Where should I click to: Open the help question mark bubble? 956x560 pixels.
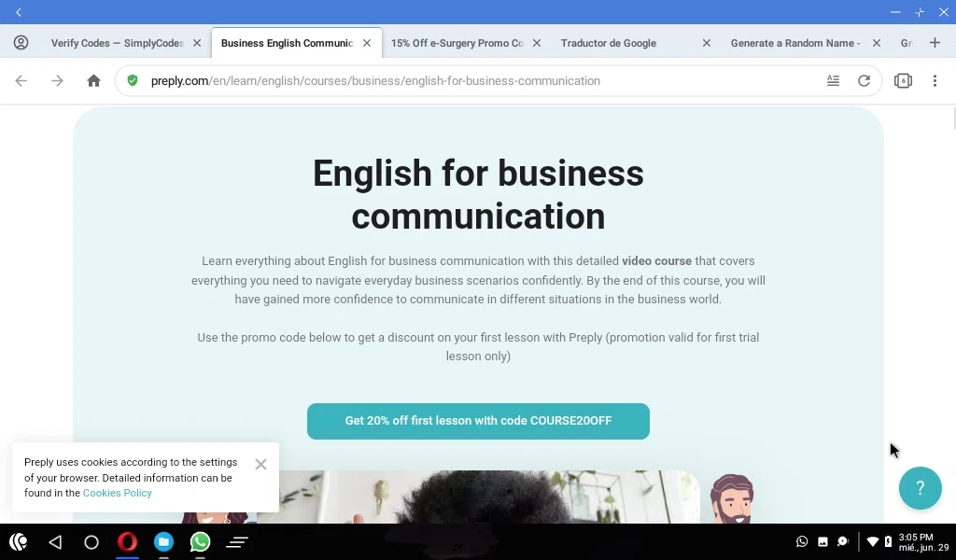pyautogui.click(x=920, y=488)
